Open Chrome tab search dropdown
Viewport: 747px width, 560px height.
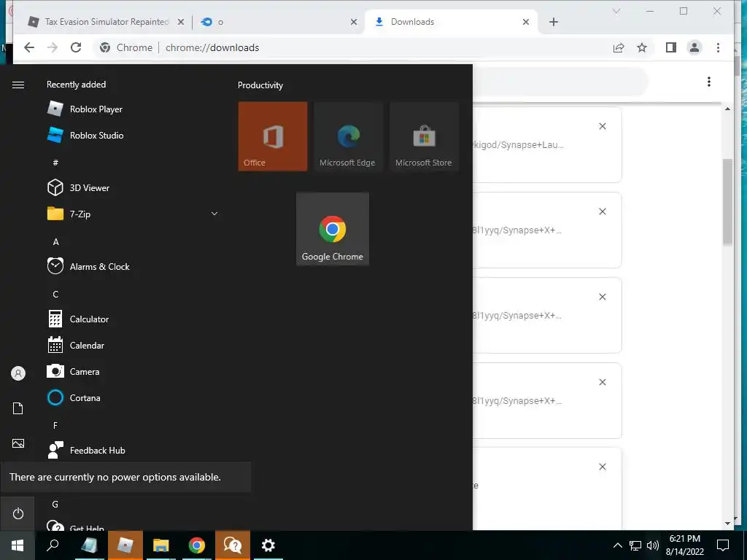616,11
